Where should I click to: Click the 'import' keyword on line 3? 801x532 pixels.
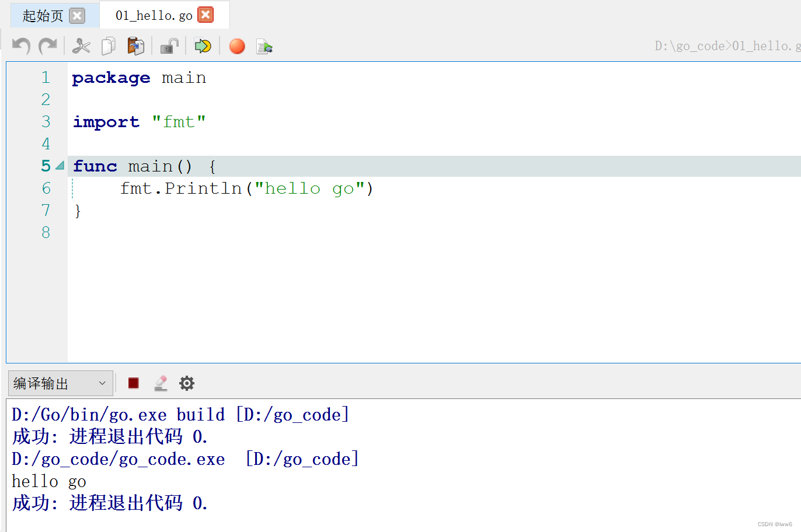click(x=106, y=123)
